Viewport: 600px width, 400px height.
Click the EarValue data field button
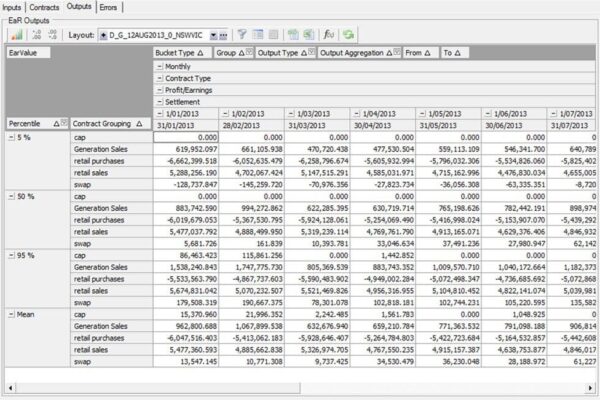(28, 53)
